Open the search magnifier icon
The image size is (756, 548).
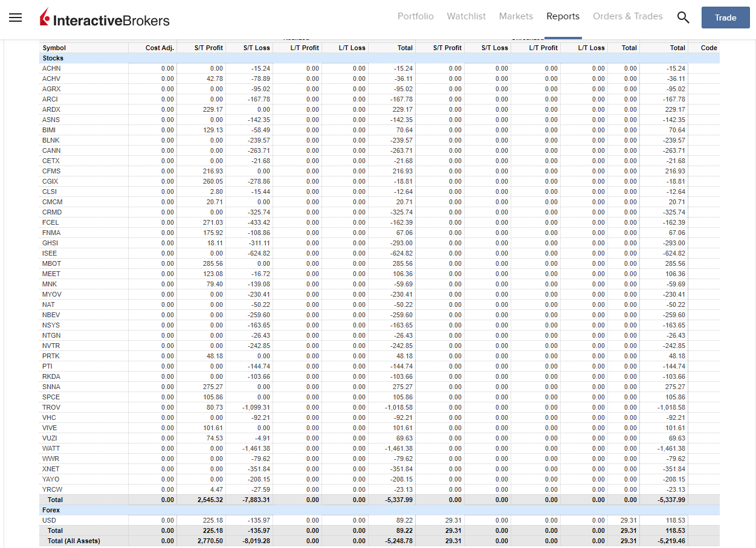tap(683, 18)
